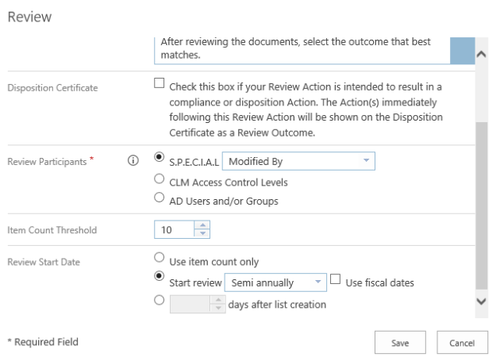The height and width of the screenshot is (361, 500).
Task: Click the Save button
Action: pos(400,343)
